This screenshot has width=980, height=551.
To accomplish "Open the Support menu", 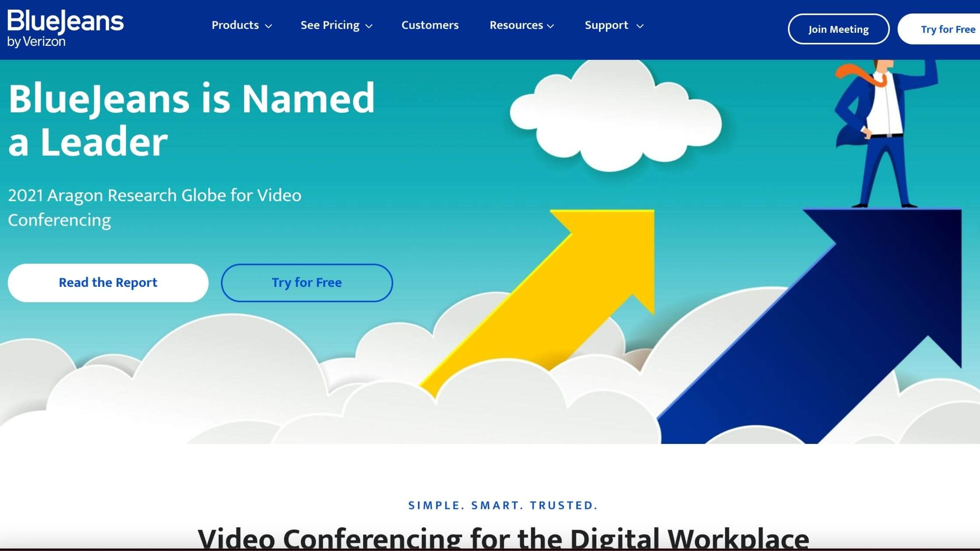I will pyautogui.click(x=606, y=25).
